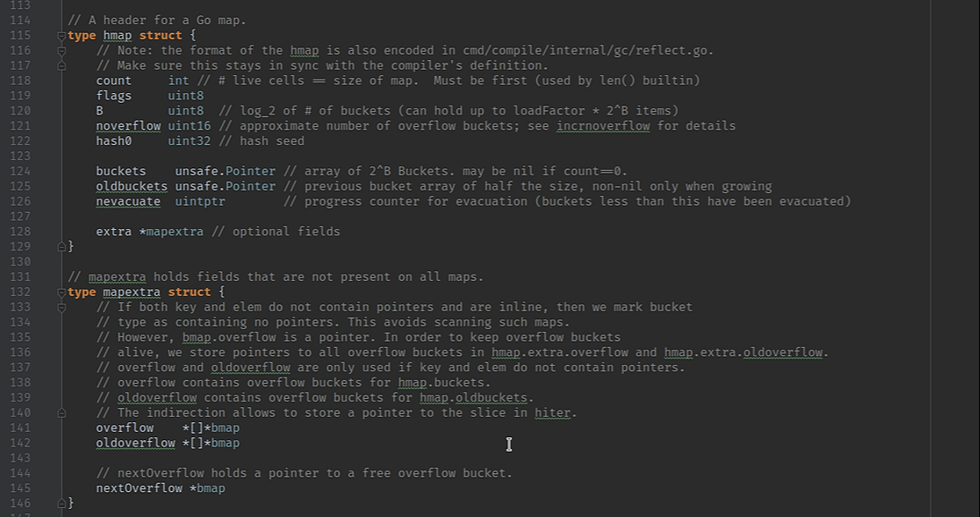Click the hash0 field name
Screen dimensions: 980x517
pos(114,141)
